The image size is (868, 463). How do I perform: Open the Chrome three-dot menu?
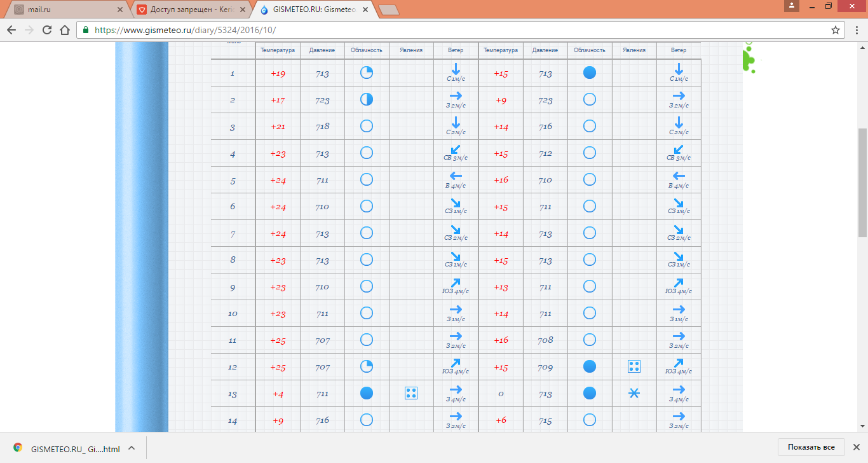(x=855, y=30)
